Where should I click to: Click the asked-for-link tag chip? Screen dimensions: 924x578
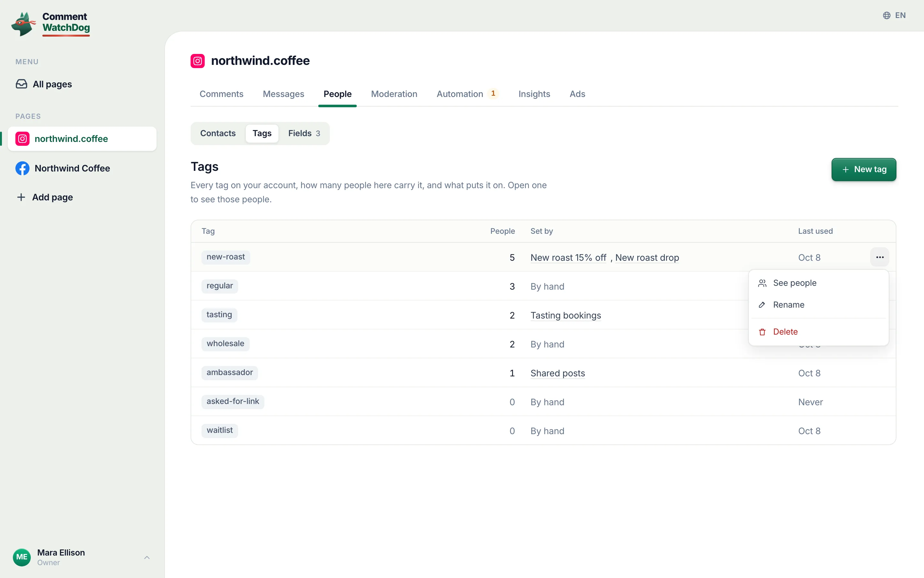tap(233, 401)
